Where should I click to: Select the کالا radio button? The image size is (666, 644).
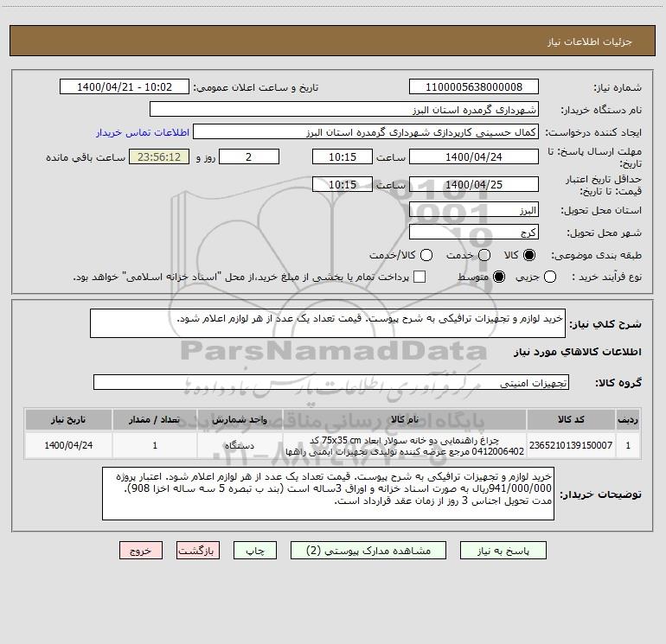[x=529, y=255]
